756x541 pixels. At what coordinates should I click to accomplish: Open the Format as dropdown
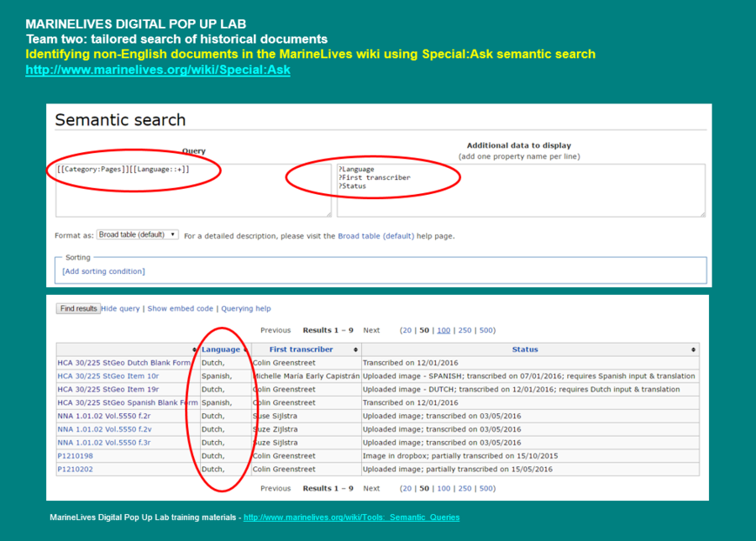(138, 235)
